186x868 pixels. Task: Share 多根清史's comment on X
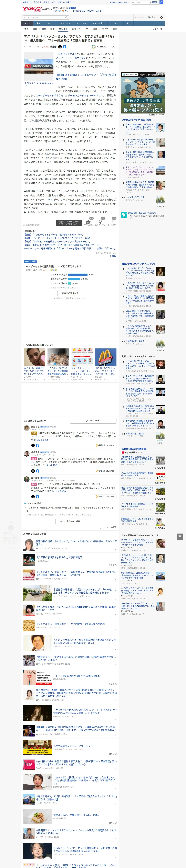(x=33, y=471)
